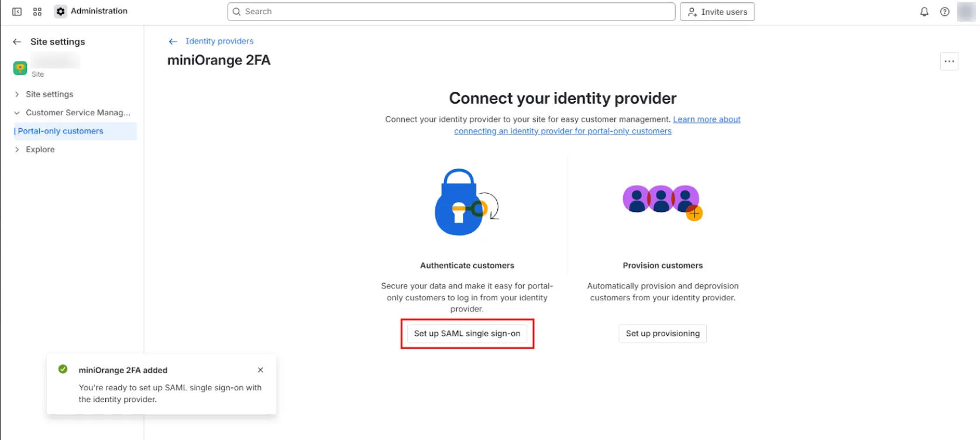Screen dimensions: 980x440
Task: Select the green Site icon in sidebar
Action: point(19,68)
